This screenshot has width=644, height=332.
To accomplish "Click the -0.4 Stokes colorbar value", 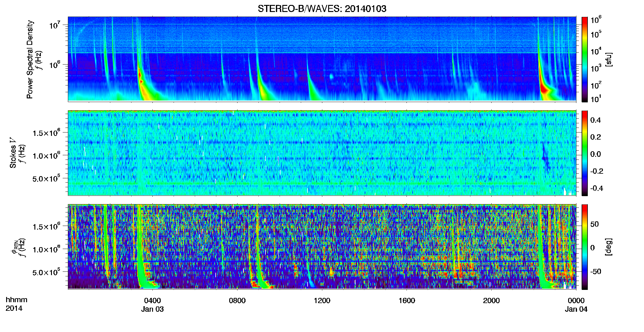I will tap(597, 188).
